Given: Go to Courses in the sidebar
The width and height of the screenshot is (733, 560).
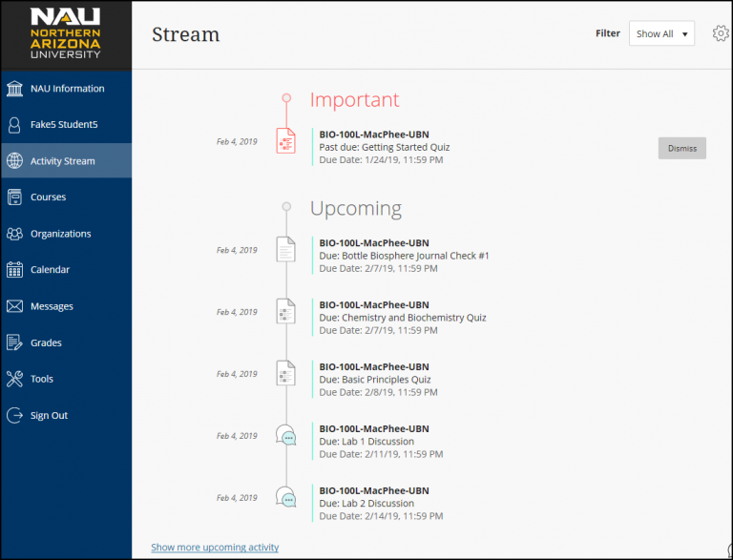Looking at the screenshot, I should pos(48,197).
